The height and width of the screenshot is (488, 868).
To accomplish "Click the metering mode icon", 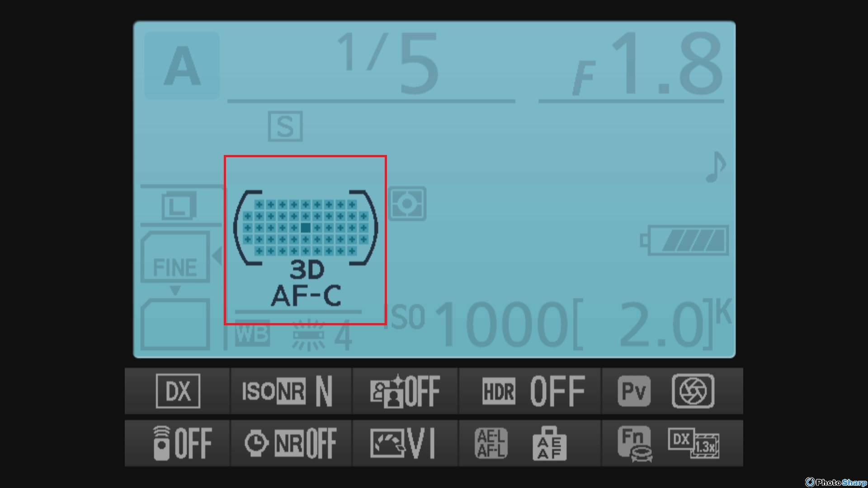I will [x=407, y=204].
